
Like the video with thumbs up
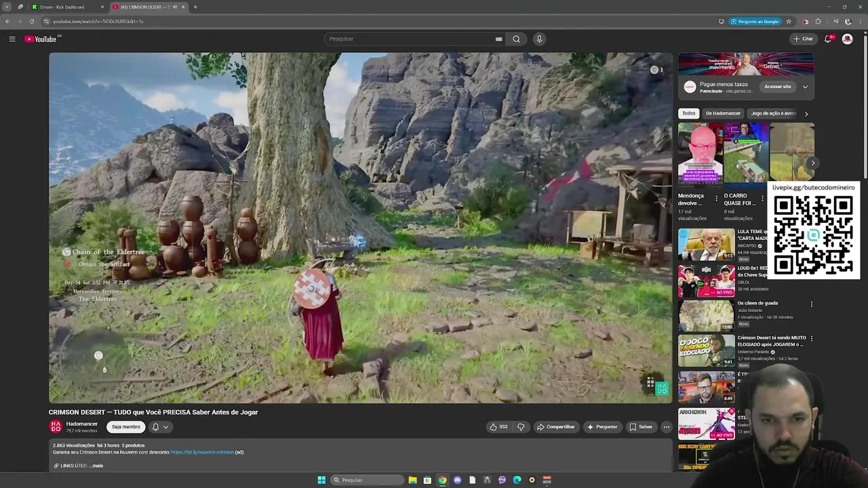498,427
